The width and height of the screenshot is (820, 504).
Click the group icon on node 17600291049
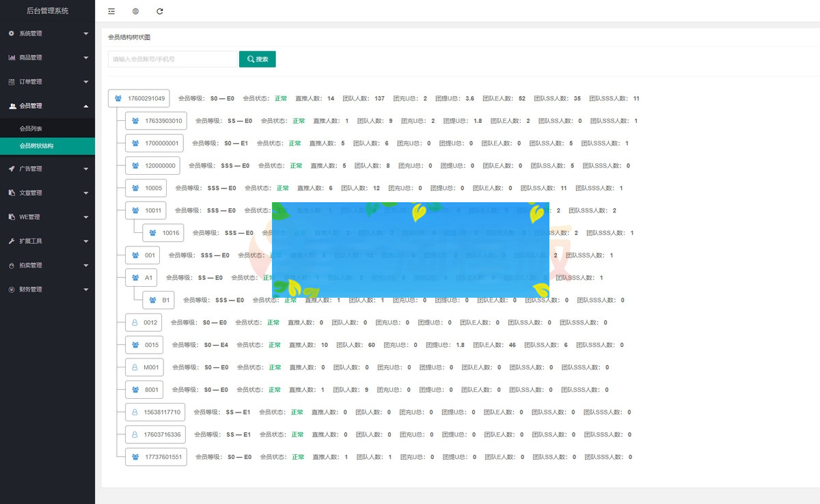click(118, 98)
